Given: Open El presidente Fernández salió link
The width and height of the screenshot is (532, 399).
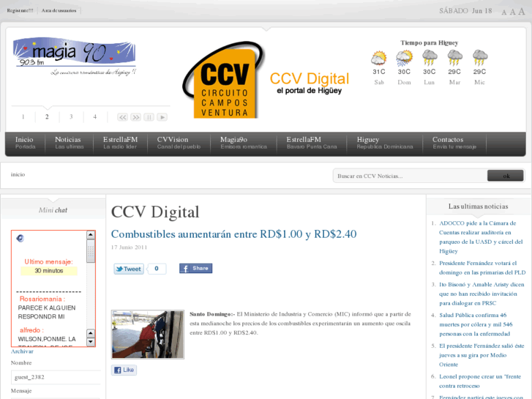Looking at the screenshot, I should (482, 355).
